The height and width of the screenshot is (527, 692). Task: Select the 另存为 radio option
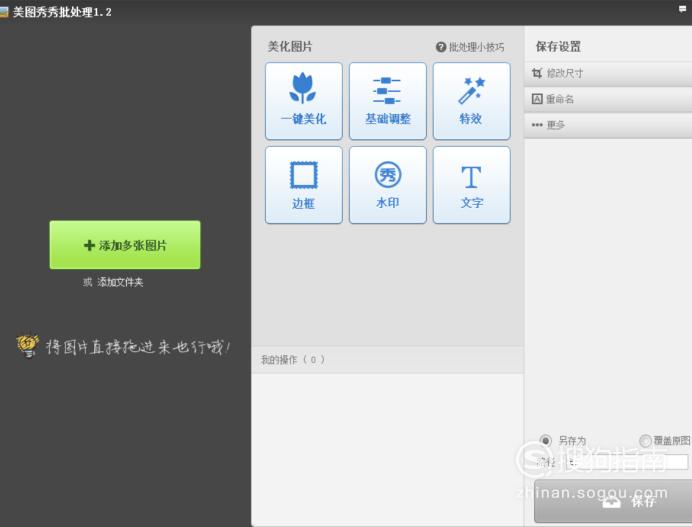click(545, 440)
